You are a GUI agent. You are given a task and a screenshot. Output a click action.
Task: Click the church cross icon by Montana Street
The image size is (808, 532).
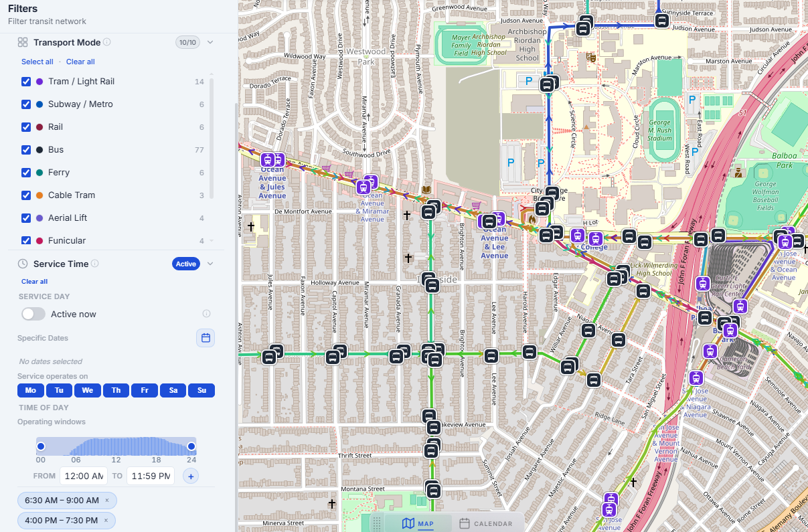[331, 503]
